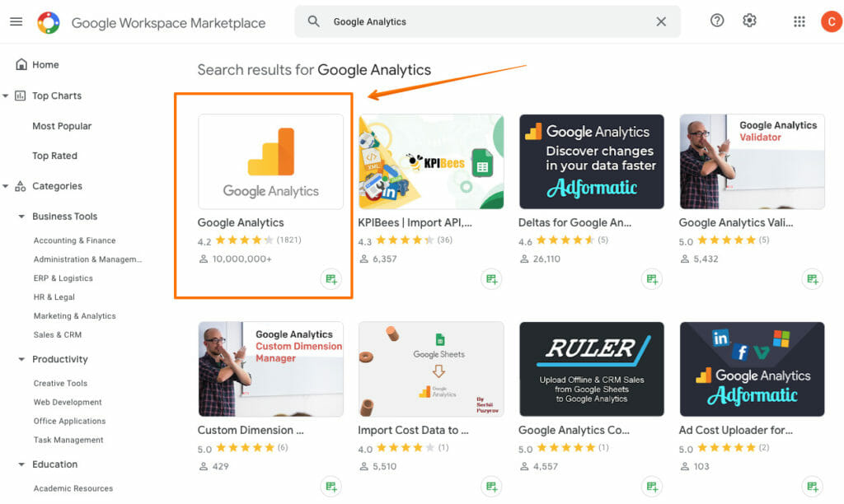Collapse the Business Tools category

pos(21,216)
